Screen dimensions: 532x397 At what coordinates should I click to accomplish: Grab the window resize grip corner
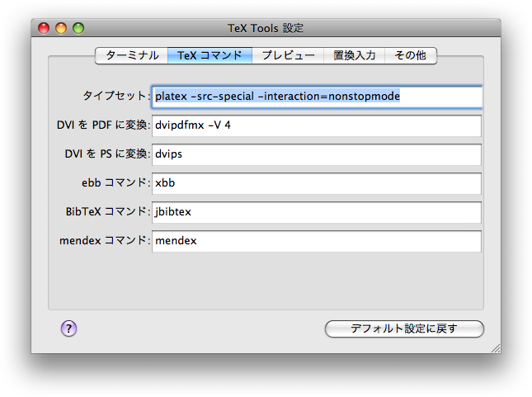pyautogui.click(x=496, y=348)
